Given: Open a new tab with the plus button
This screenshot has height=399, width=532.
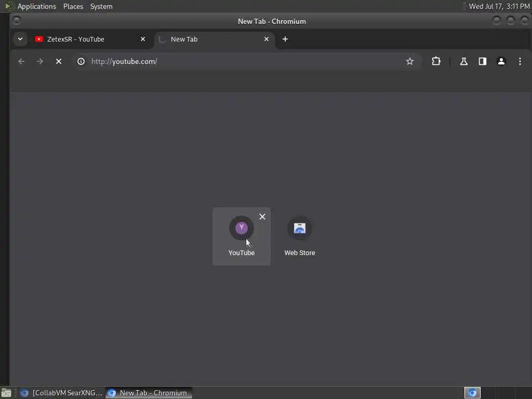Looking at the screenshot, I should [285, 39].
